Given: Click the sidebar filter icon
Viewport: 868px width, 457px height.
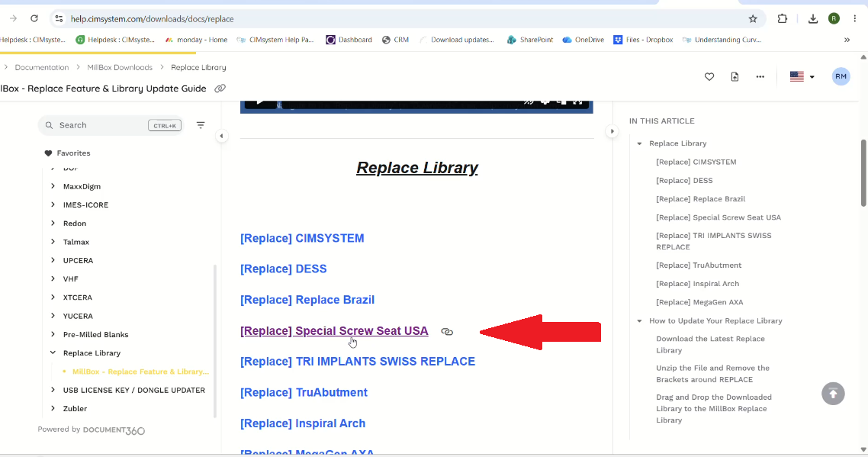Looking at the screenshot, I should click(201, 125).
